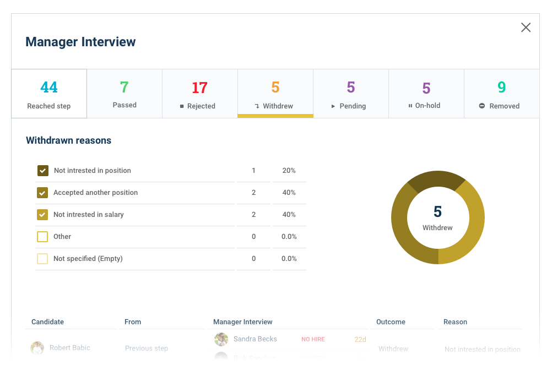Click Sandra Becks' interviewer avatar
The height and width of the screenshot is (392, 552).
[221, 339]
